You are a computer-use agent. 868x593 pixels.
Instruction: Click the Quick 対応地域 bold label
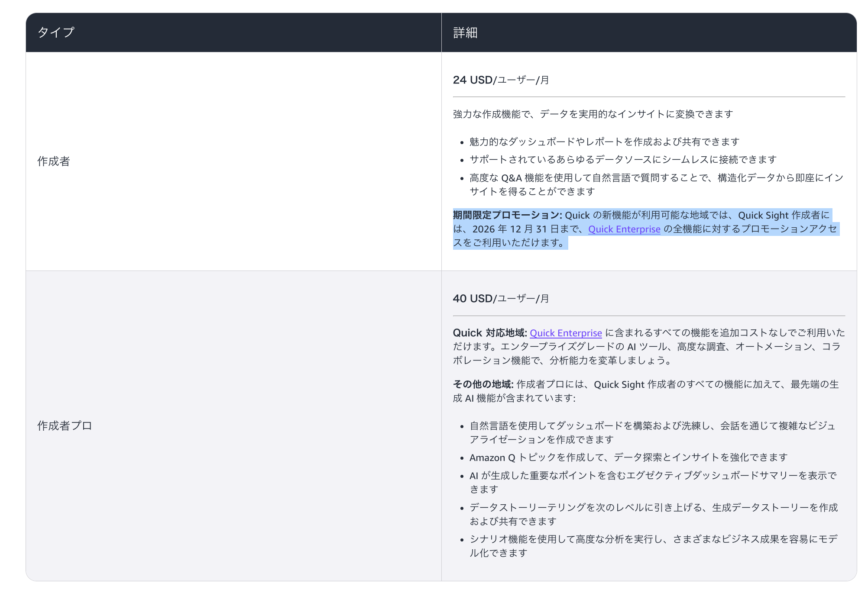point(490,333)
